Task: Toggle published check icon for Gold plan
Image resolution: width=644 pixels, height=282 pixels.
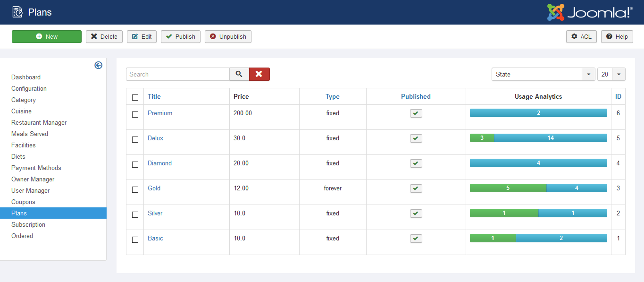Action: 416,188
